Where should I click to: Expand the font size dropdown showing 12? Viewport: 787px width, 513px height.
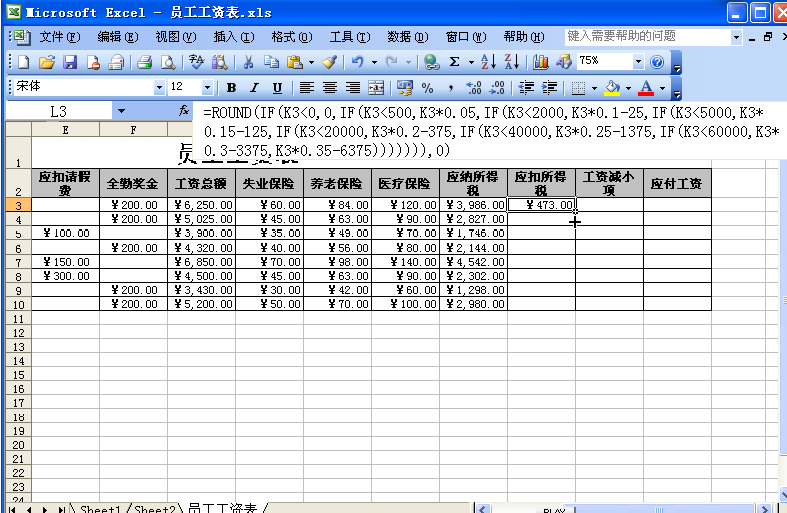click(x=207, y=88)
